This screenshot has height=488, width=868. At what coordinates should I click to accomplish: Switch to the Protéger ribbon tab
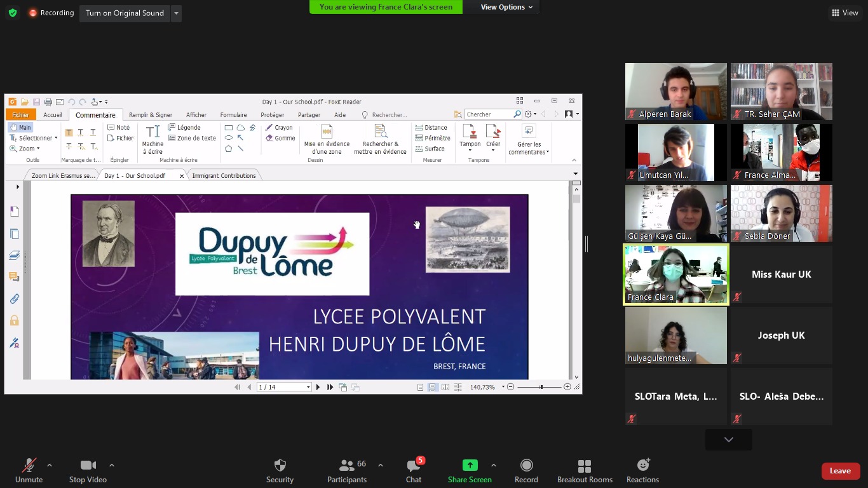coord(273,115)
